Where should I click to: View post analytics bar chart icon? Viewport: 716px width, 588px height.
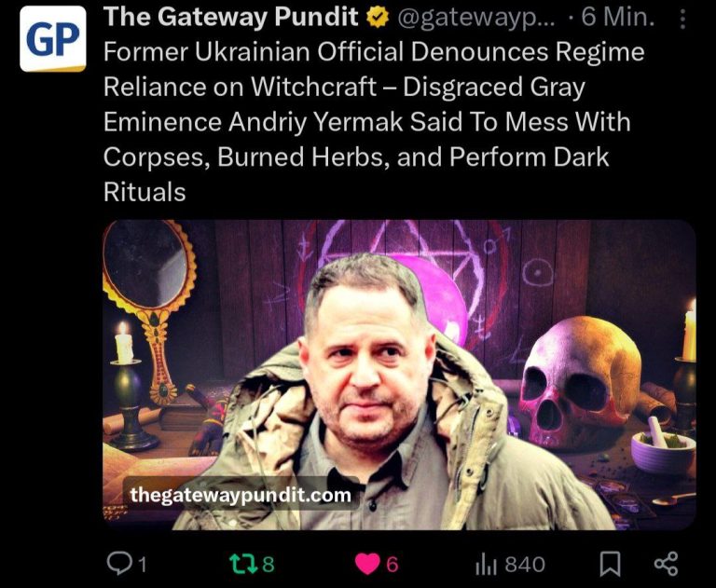point(486,565)
